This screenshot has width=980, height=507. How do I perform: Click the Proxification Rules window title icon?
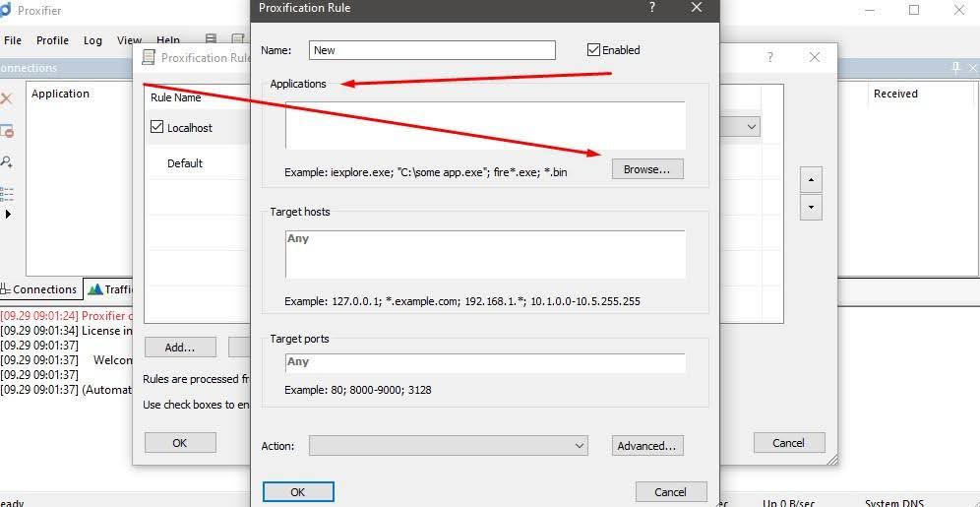click(149, 57)
